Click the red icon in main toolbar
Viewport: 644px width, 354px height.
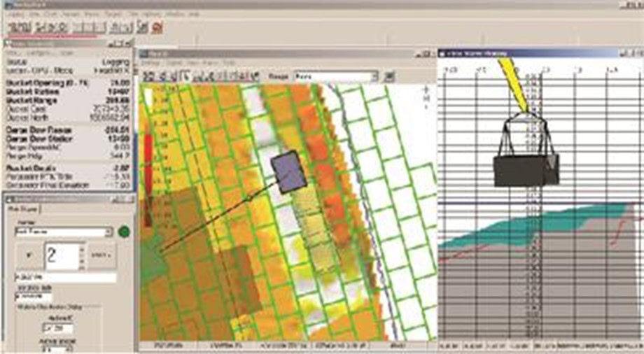[x=157, y=27]
